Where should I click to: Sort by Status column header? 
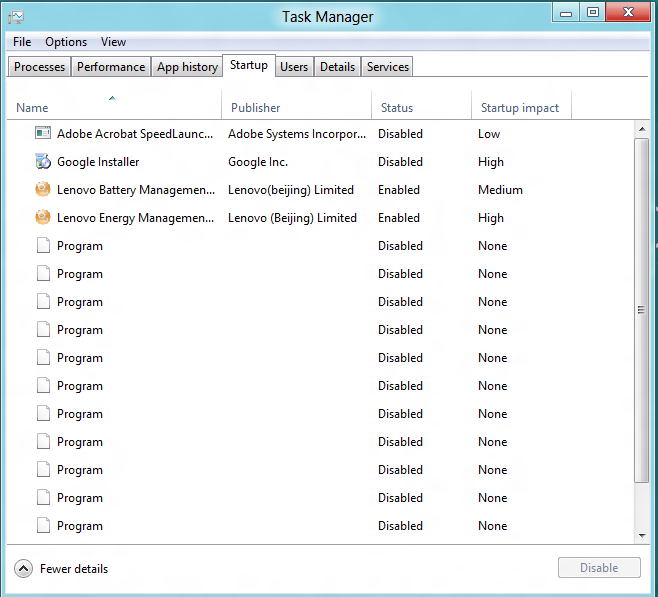coord(396,108)
